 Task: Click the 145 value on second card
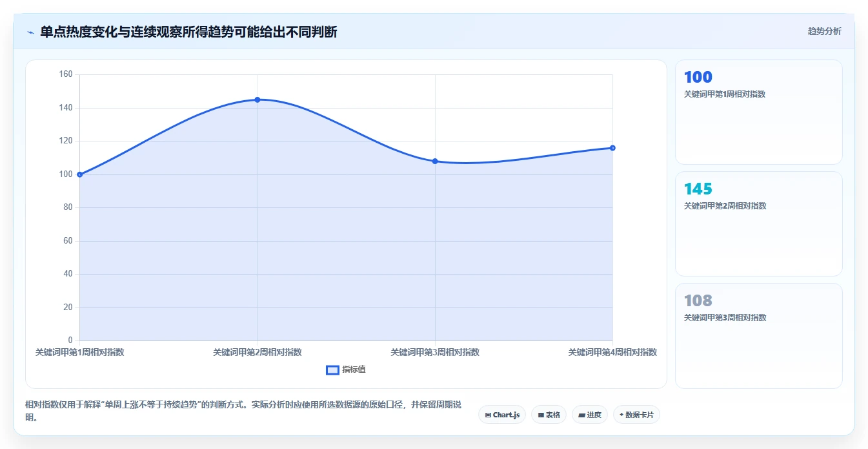pyautogui.click(x=698, y=189)
